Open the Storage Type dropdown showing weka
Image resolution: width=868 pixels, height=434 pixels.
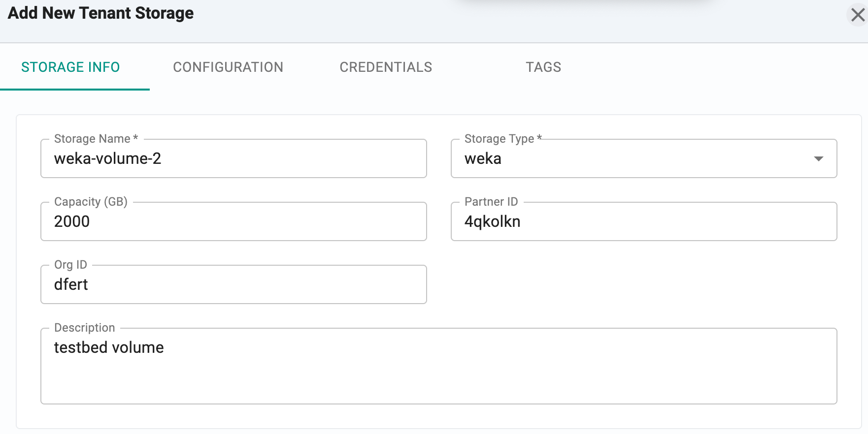(644, 158)
